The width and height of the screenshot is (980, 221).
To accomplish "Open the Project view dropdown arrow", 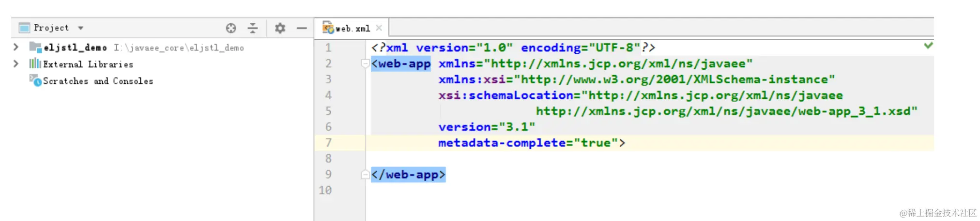I will 81,28.
